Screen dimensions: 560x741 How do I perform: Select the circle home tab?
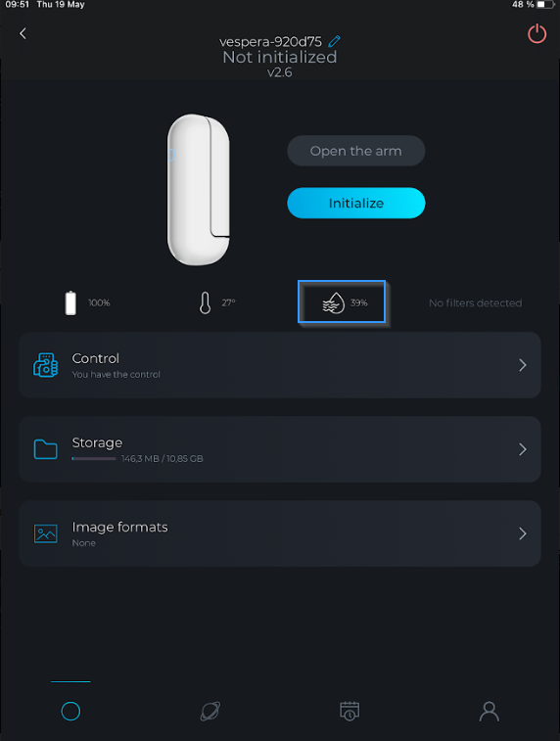(70, 712)
